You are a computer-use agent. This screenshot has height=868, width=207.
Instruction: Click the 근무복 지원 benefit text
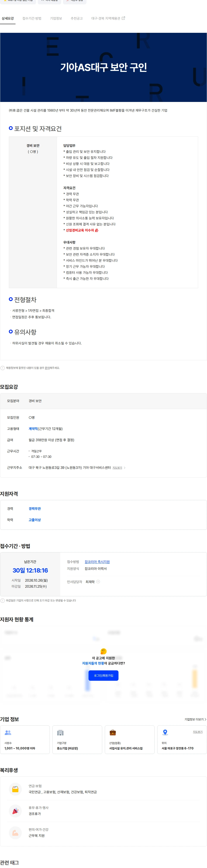(37, 835)
